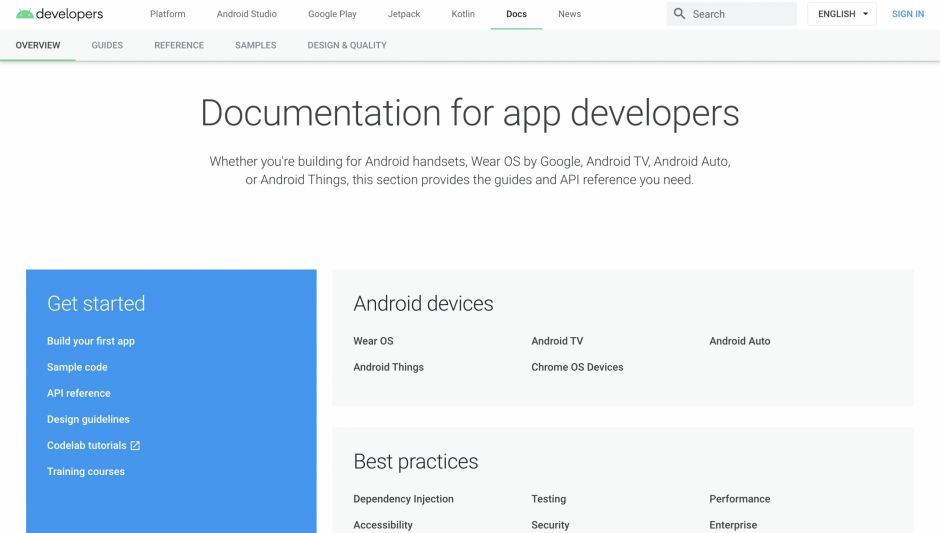Image resolution: width=940 pixels, height=533 pixels.
Task: Click the Android developers logo
Action: click(x=59, y=14)
